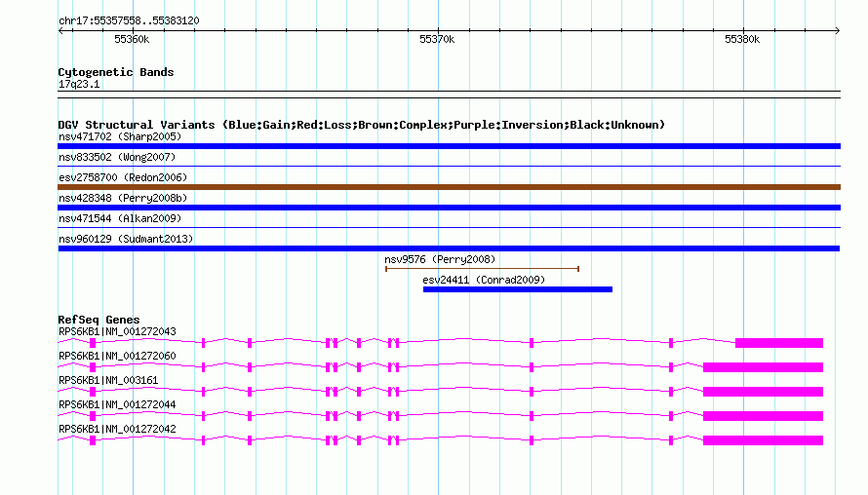Click the nsv9576 (Perry2008) label
Screen dimensions: 868x495
click(440, 259)
